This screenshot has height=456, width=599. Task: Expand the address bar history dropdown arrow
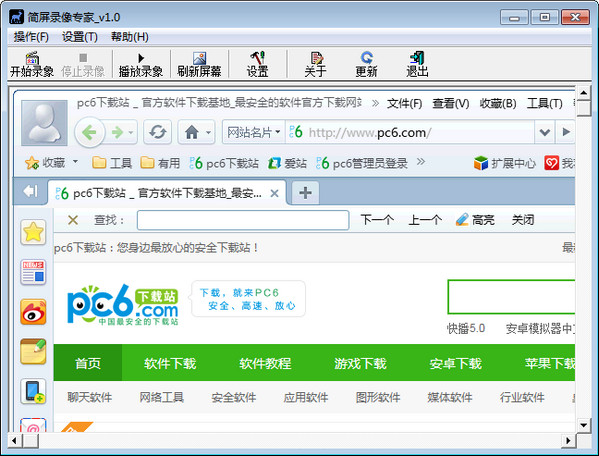click(544, 132)
